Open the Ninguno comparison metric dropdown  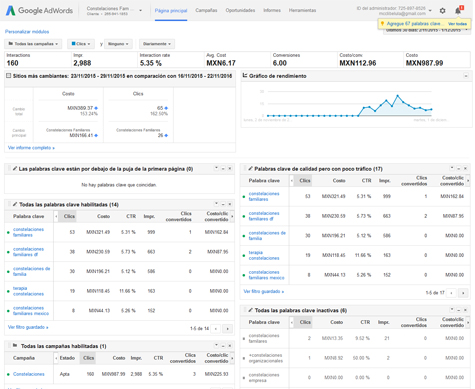[118, 44]
